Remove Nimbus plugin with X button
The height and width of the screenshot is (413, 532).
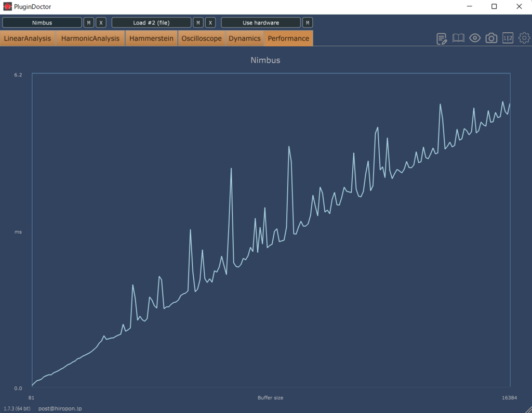point(101,23)
